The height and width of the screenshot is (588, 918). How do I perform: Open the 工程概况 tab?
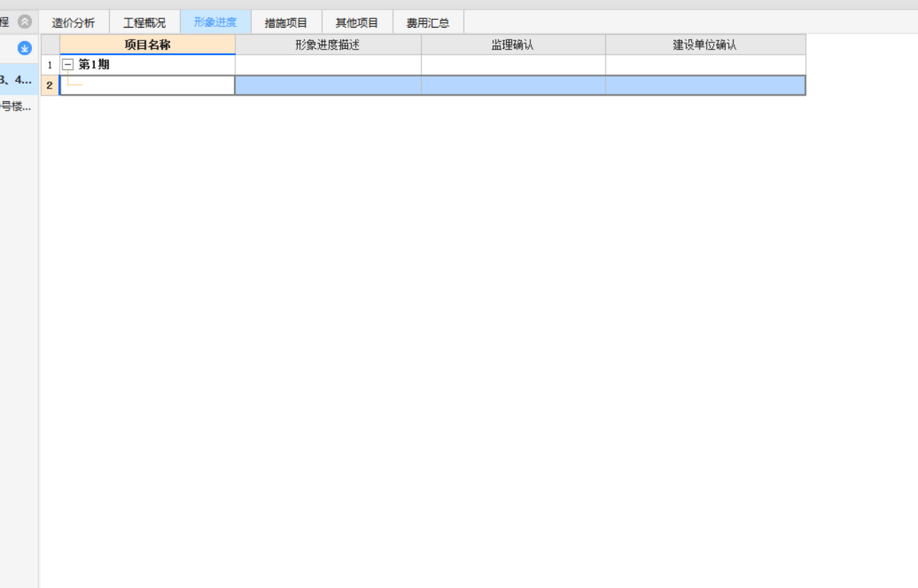click(145, 23)
